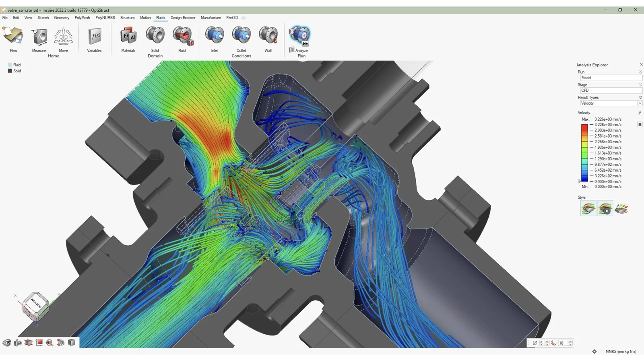Select the Measure tool
This screenshot has width=644, height=362.
[39, 36]
